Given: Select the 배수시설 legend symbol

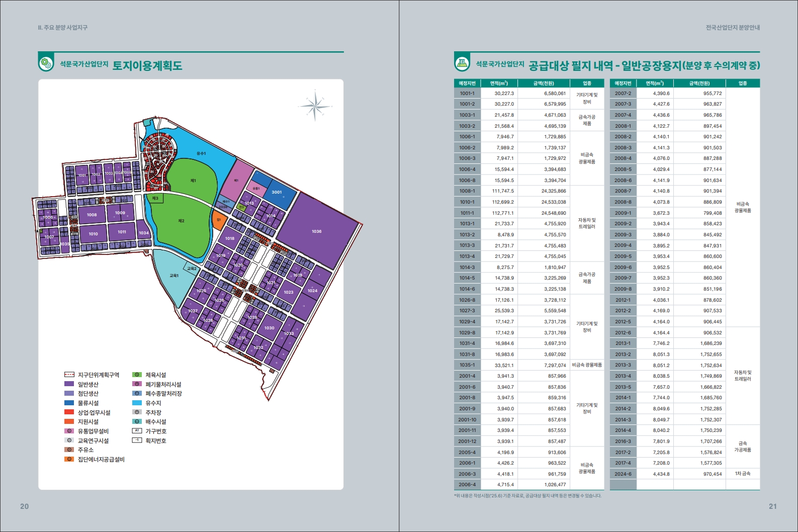Looking at the screenshot, I should tap(137, 421).
